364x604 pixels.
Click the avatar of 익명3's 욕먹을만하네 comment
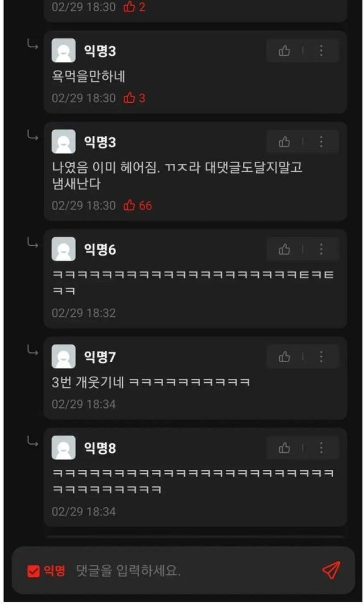point(64,51)
